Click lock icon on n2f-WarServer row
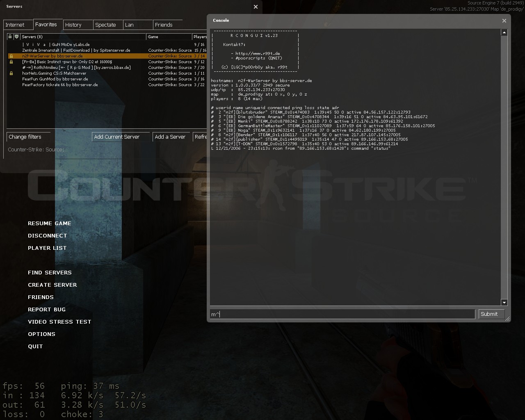 [11, 56]
